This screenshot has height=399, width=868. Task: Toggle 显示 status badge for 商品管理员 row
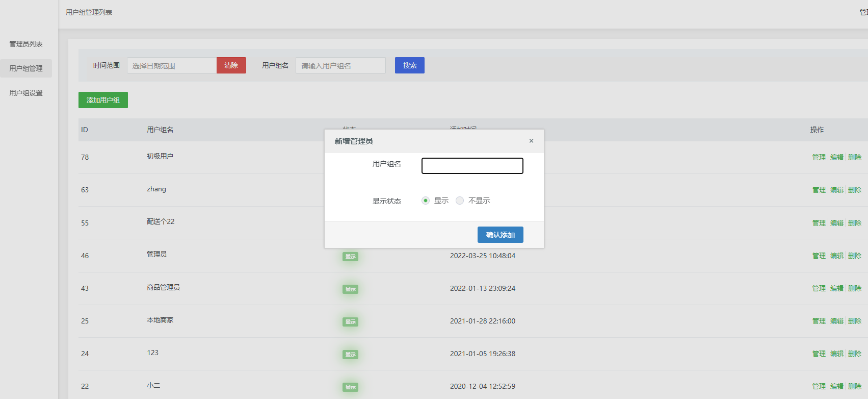click(350, 289)
